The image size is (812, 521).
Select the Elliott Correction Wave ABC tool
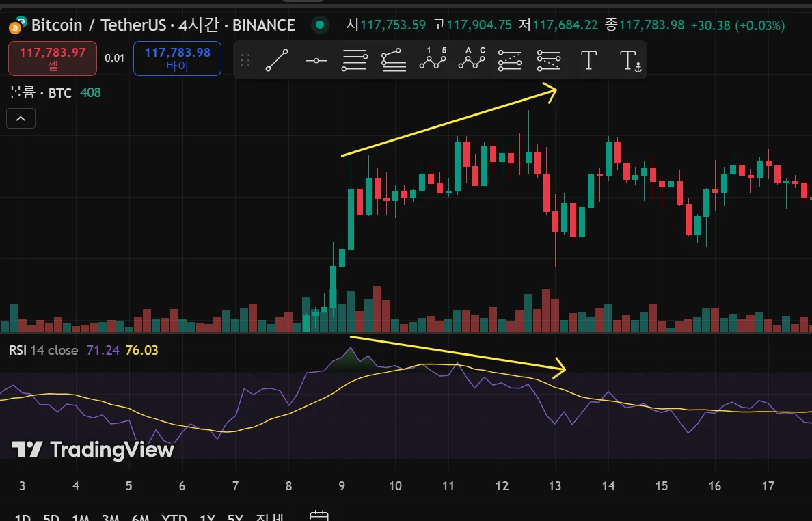click(x=471, y=59)
